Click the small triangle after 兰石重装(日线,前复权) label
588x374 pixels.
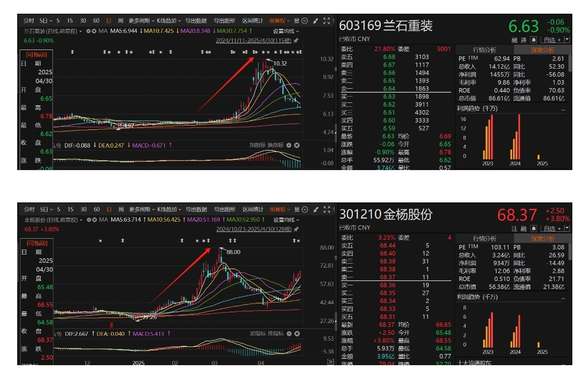coord(81,31)
